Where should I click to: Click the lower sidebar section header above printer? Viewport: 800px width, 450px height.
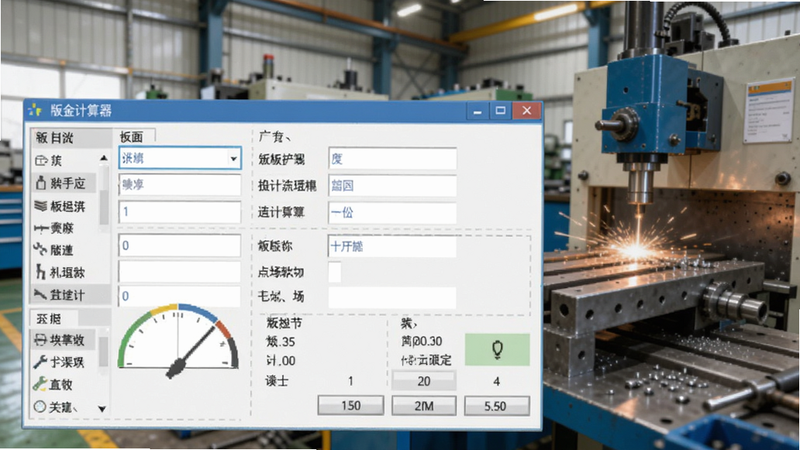click(x=54, y=319)
